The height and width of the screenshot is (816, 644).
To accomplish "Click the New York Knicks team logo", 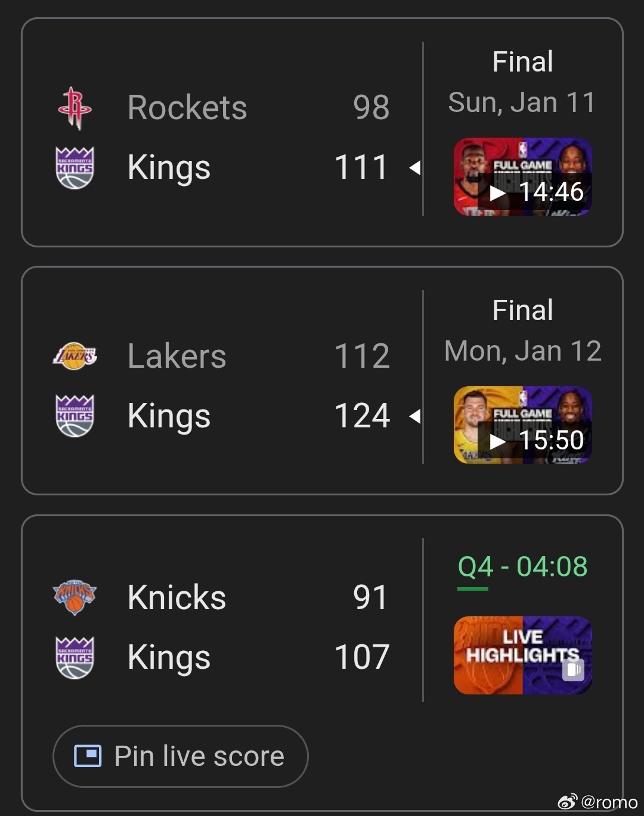I will 75,598.
